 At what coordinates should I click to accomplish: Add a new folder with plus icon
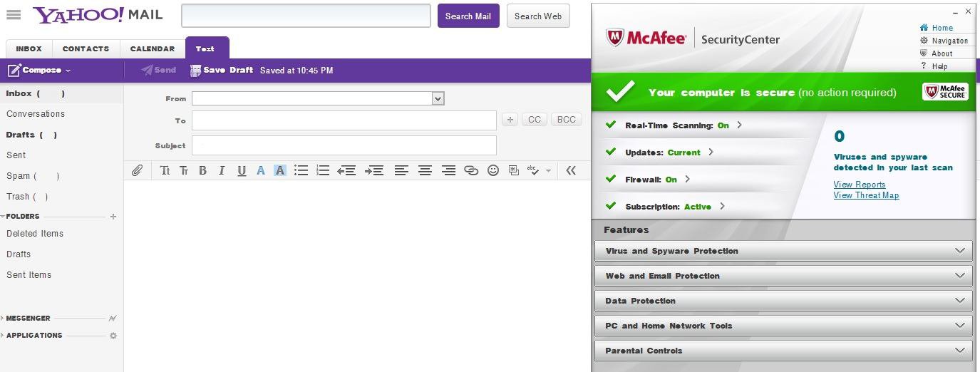tap(113, 217)
